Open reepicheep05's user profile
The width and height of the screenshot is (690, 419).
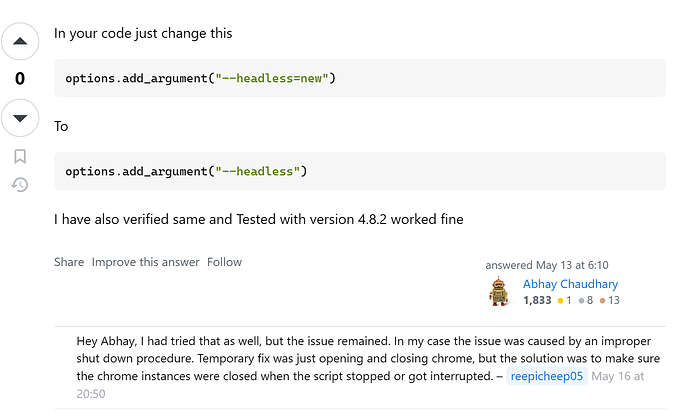click(x=547, y=376)
